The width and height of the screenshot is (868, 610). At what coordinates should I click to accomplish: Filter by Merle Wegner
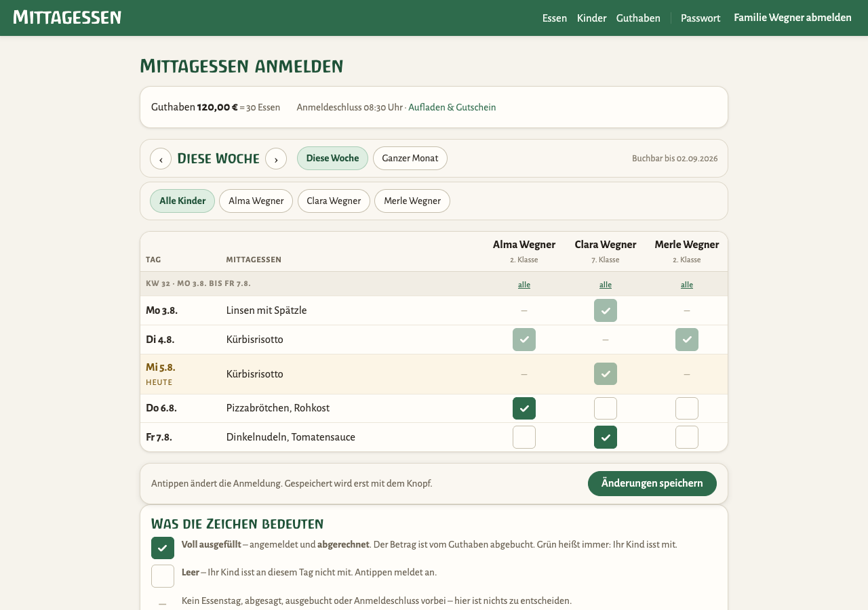click(412, 201)
